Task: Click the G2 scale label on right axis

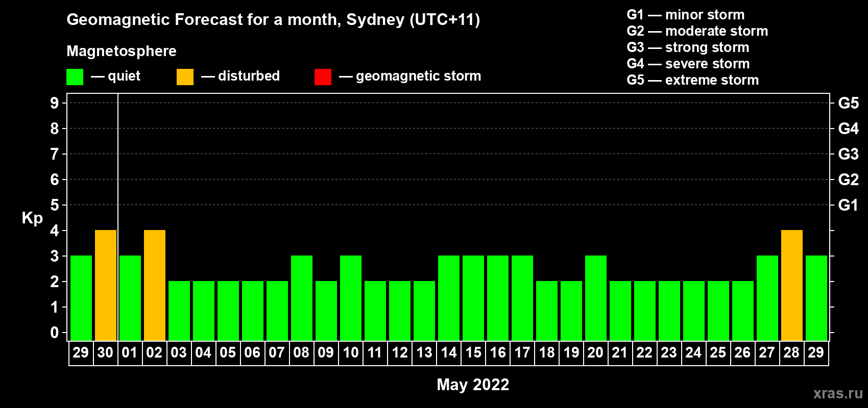Action: (x=849, y=180)
